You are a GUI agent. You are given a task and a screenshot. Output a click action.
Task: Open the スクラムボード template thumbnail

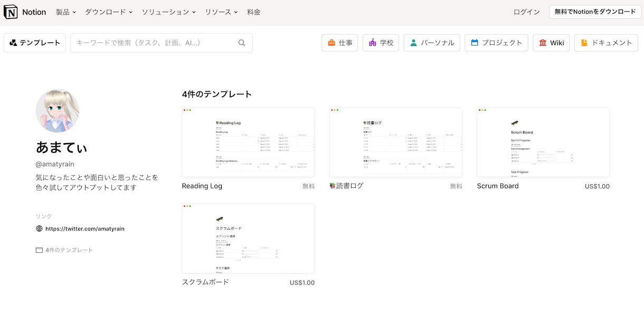[x=248, y=239]
